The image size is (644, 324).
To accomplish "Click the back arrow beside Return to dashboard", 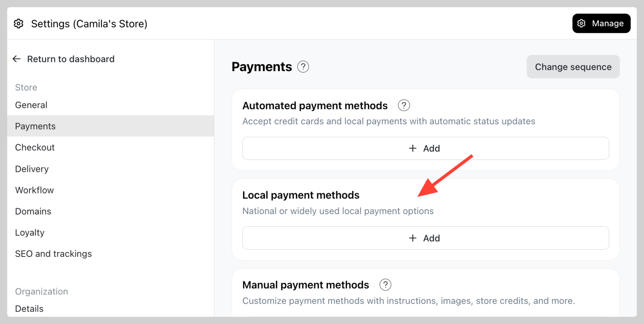I will coord(17,59).
